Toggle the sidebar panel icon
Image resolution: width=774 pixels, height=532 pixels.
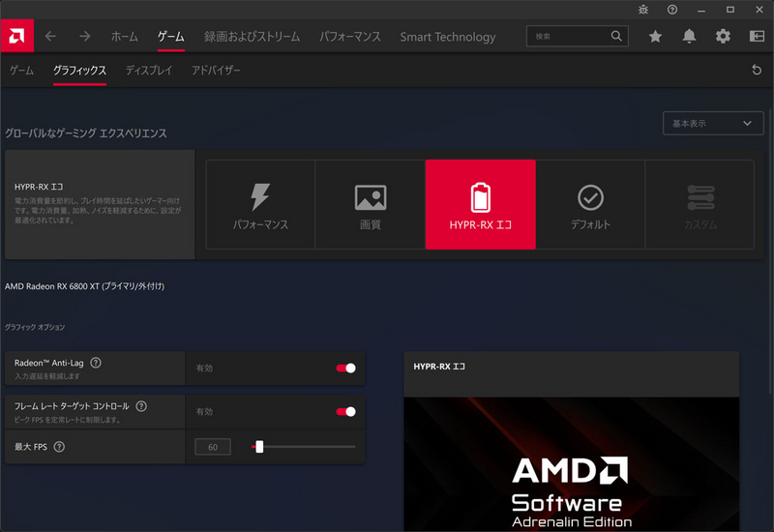tap(757, 36)
